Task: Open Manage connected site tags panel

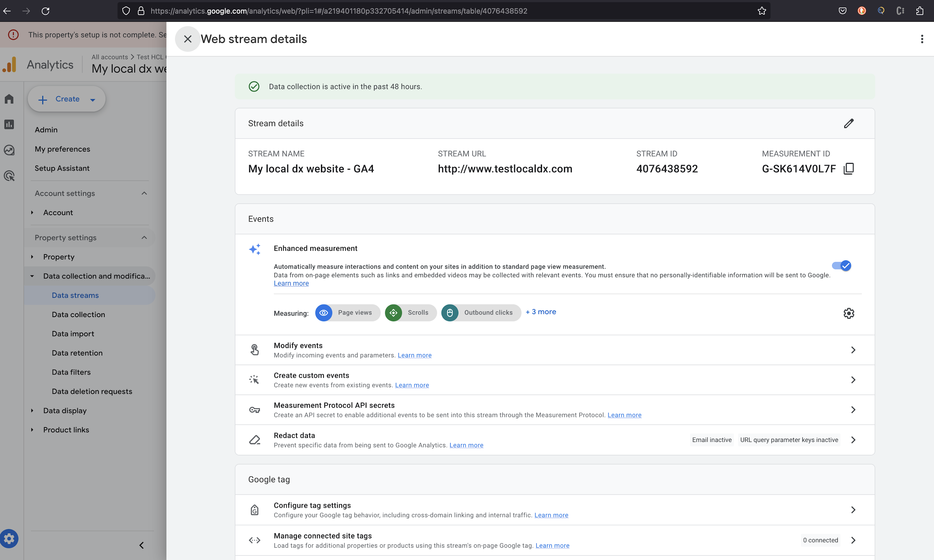Action: click(554, 540)
